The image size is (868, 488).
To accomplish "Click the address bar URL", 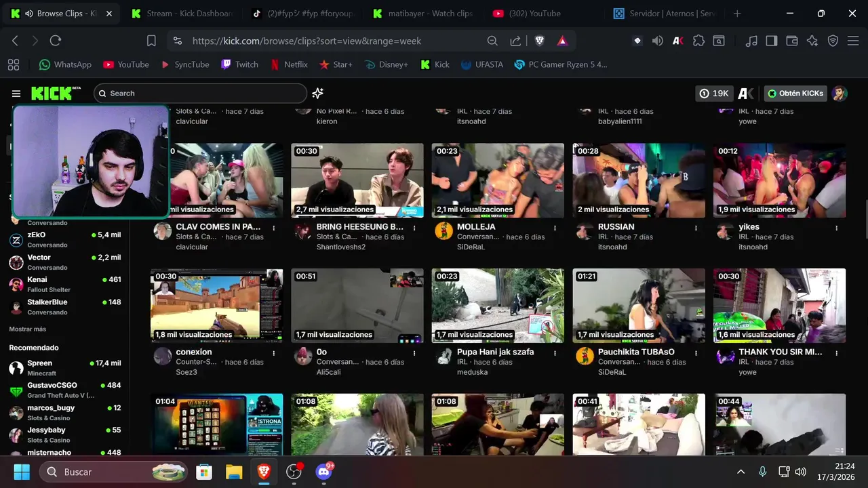I will (307, 41).
